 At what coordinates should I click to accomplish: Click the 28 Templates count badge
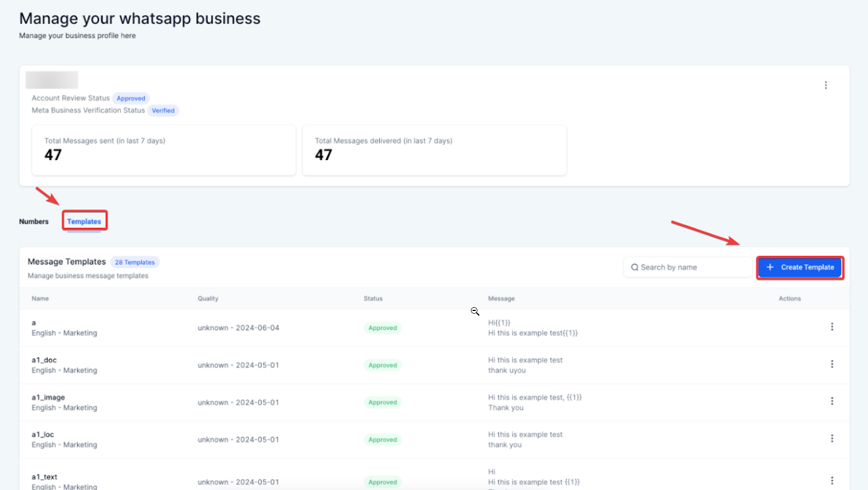click(135, 262)
